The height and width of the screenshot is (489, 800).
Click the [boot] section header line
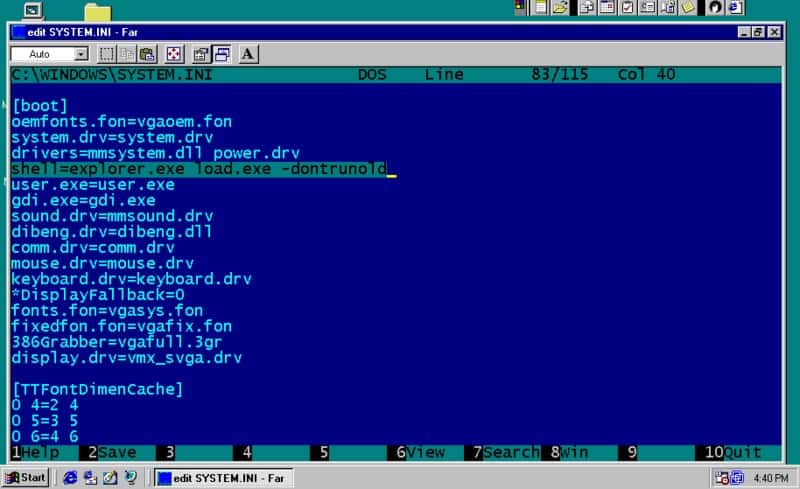pyautogui.click(x=40, y=106)
